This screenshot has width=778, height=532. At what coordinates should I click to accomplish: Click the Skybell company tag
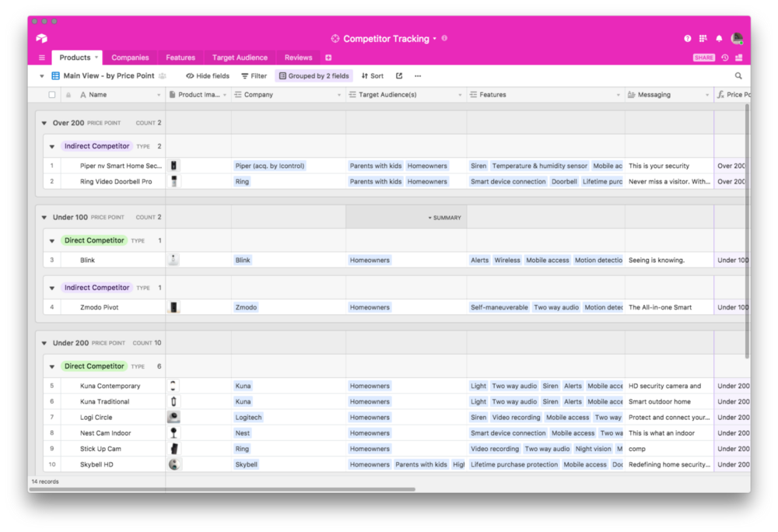(246, 464)
